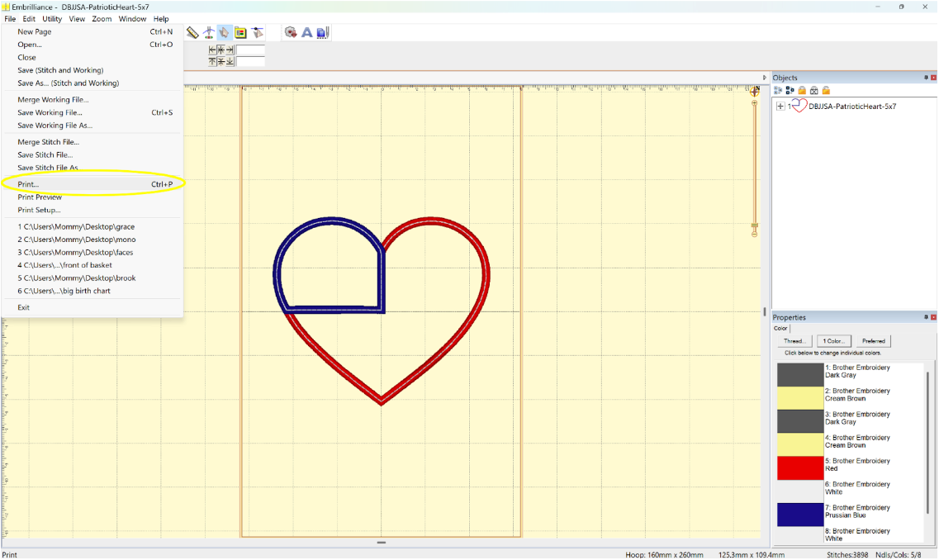Screen dimensions: 939x560
Task: Click the Select arrow tool in toolbar
Action: tap(224, 32)
